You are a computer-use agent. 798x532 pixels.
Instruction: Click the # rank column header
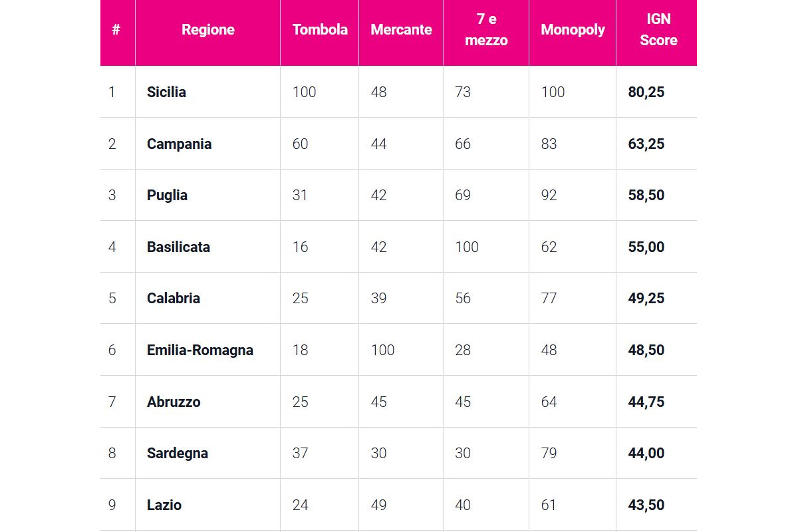[116, 30]
